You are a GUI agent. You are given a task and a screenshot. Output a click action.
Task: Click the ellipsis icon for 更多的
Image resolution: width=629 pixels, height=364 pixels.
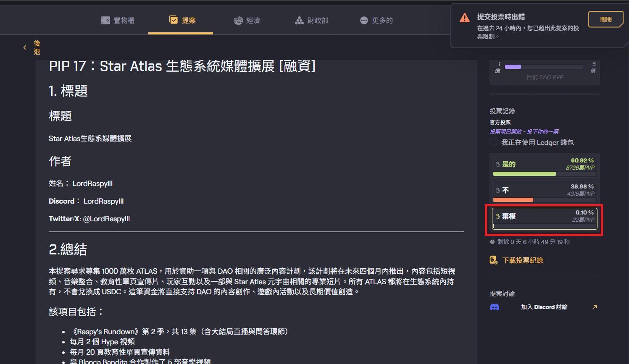point(364,20)
